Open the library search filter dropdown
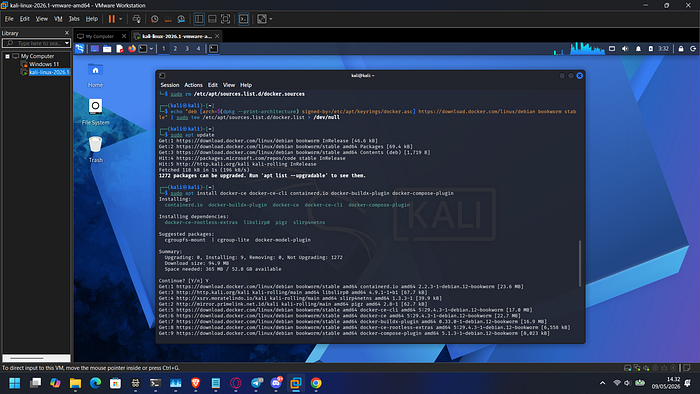The height and width of the screenshot is (394, 700). (x=67, y=43)
